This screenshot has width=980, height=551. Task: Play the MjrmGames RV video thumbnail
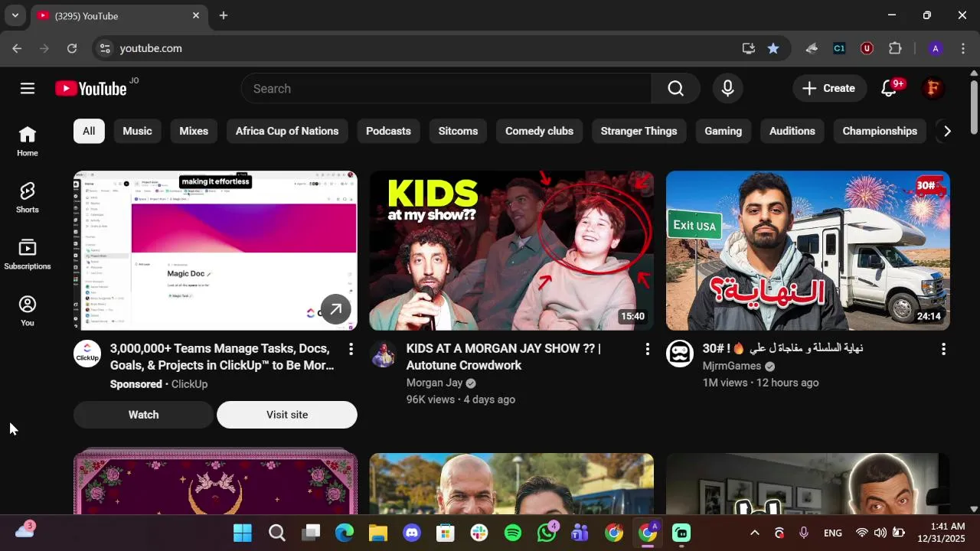tap(808, 250)
